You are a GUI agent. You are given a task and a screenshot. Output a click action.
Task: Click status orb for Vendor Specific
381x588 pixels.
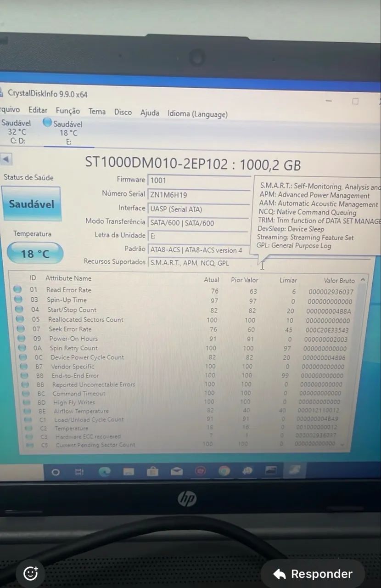(24, 366)
